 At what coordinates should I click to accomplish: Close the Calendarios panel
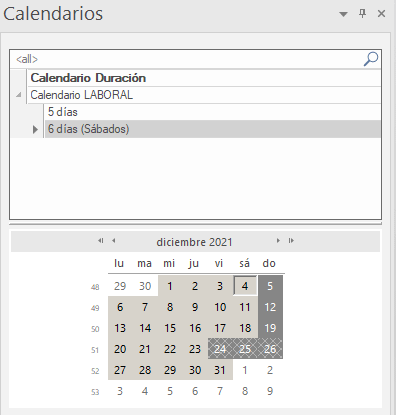pos(381,14)
